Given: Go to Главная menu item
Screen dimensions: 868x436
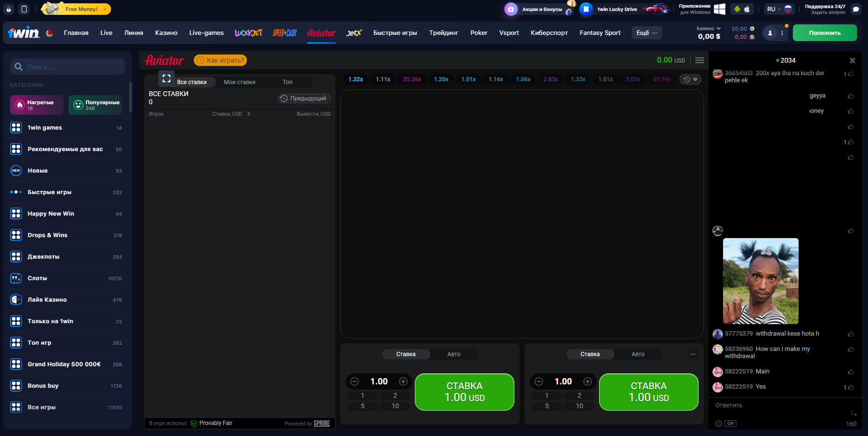Looking at the screenshot, I should 76,33.
